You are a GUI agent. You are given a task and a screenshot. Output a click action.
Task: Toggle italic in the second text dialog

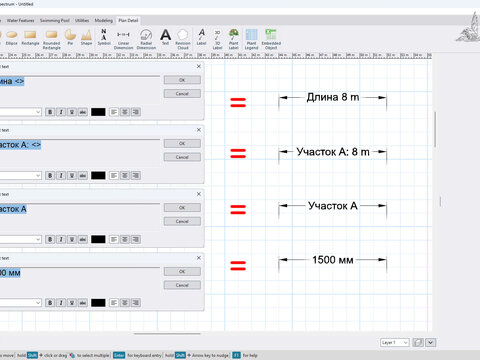61,175
